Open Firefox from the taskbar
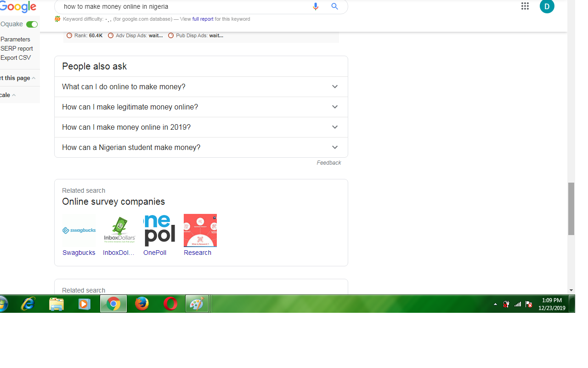The width and height of the screenshot is (588, 368). [x=142, y=304]
